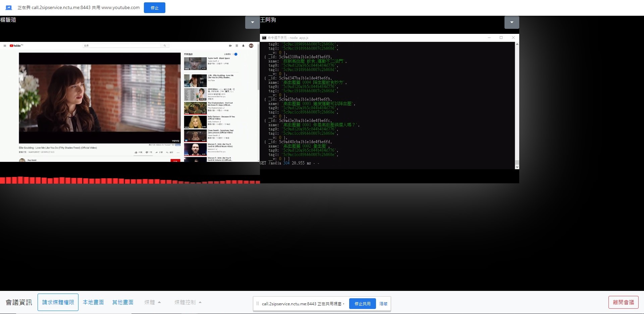This screenshot has height=314, width=644.
Task: Click the 楊馥瑄 participant name label
Action: [x=8, y=20]
